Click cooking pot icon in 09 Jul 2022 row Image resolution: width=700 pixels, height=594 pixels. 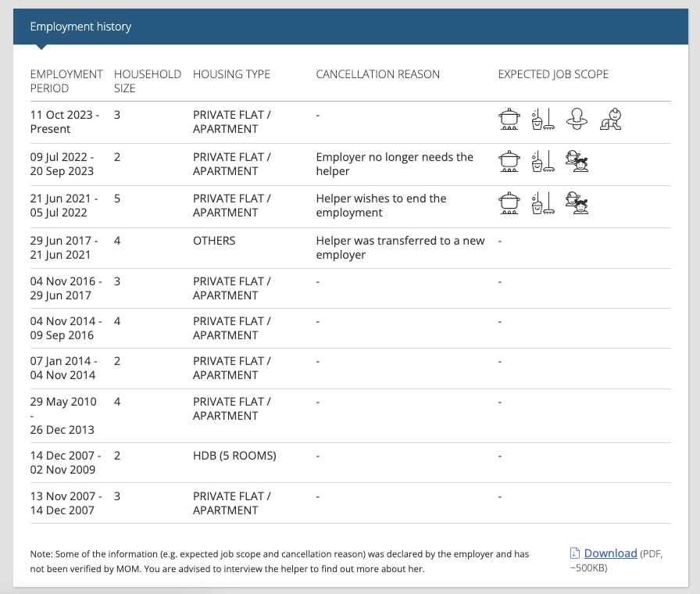pos(509,161)
